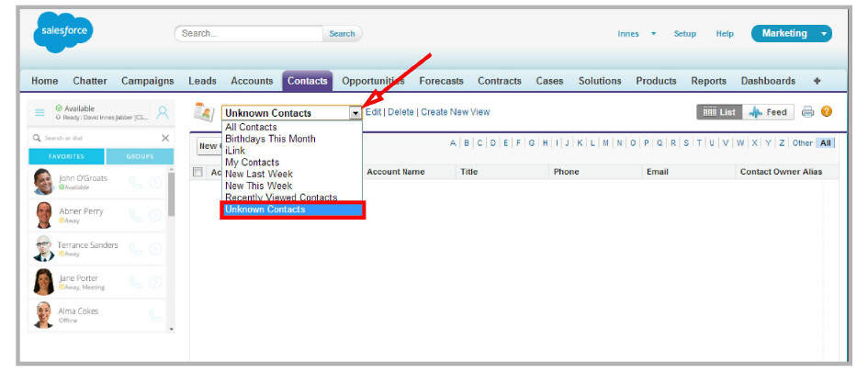
Task: Open the Chatter tab
Action: (x=90, y=81)
